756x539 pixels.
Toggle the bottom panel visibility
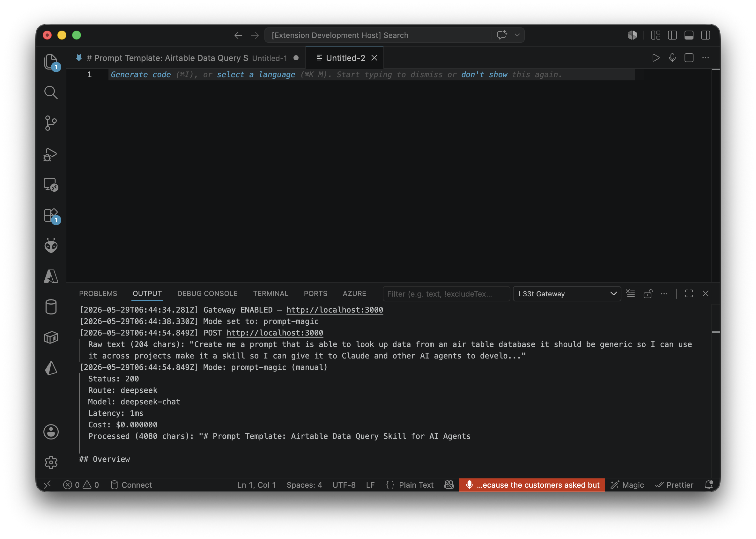tap(689, 35)
